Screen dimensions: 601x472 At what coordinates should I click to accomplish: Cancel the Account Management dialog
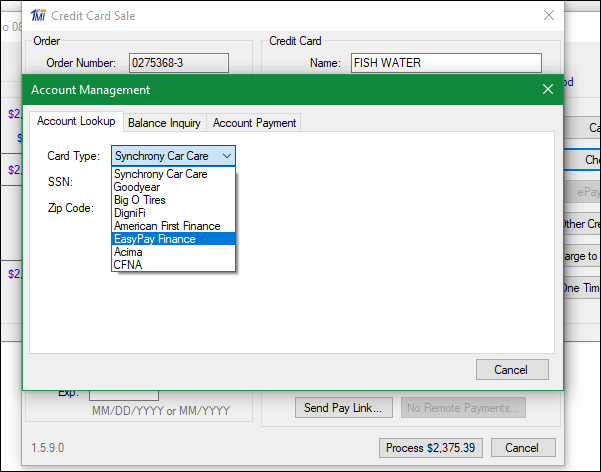point(512,370)
